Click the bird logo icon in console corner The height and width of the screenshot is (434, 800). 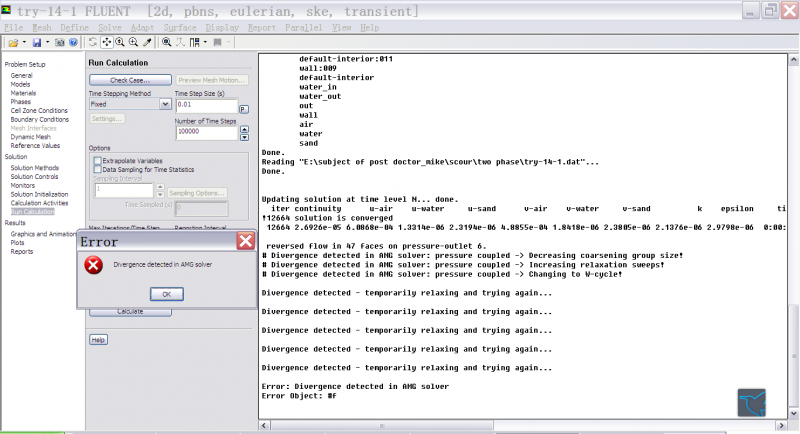(x=752, y=402)
